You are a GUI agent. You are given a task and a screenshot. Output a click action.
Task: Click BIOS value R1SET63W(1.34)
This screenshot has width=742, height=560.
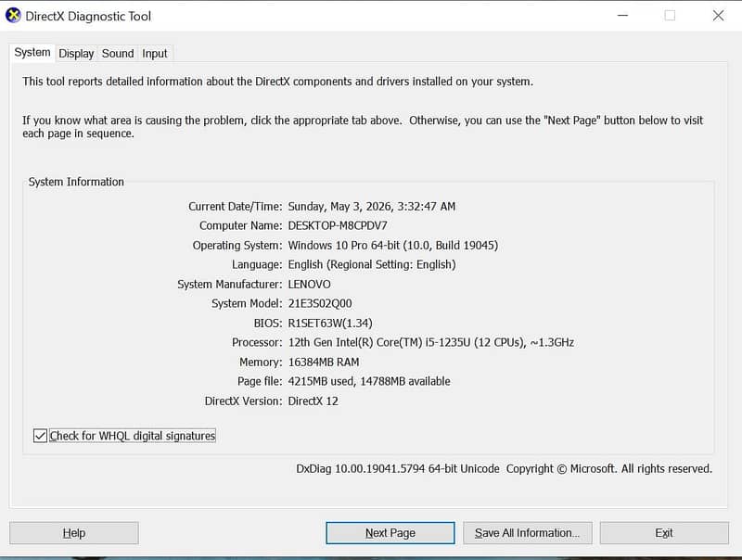[330, 324]
